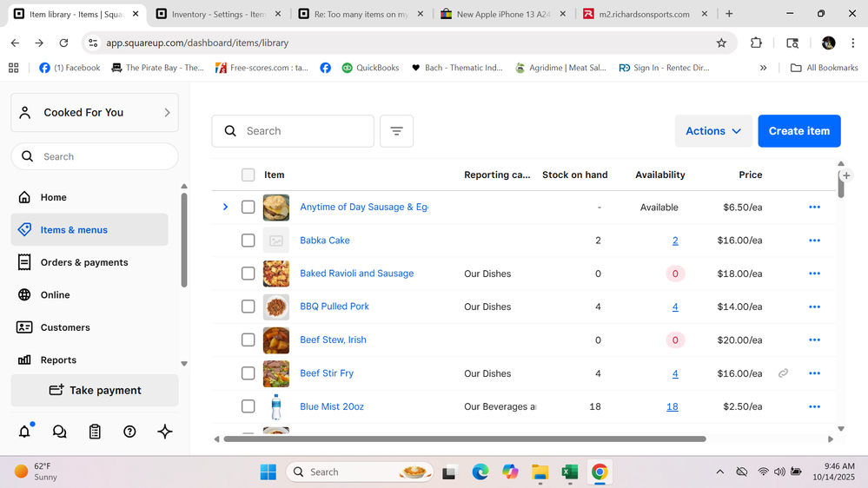
Task: Select the BBQ Pulled Pork checkbox
Action: click(x=248, y=307)
